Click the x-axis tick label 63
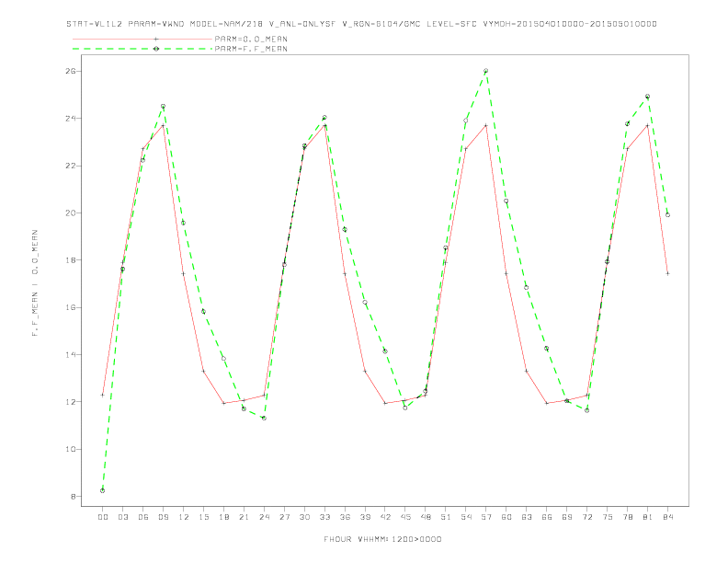 point(527,517)
